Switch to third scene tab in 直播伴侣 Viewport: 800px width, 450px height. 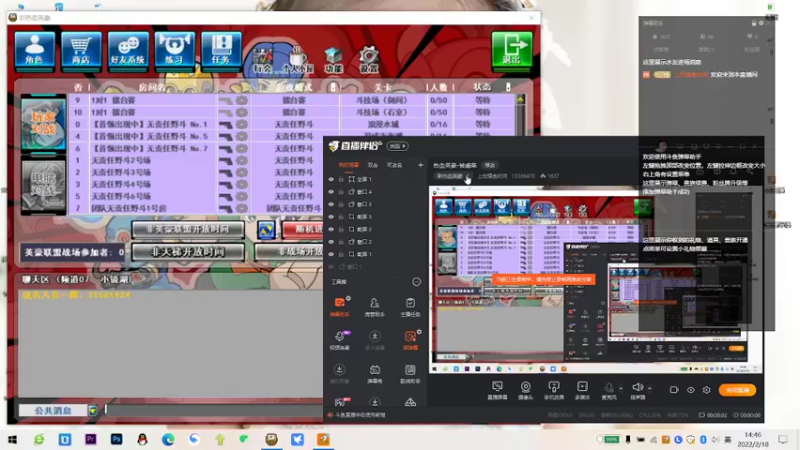tap(394, 165)
